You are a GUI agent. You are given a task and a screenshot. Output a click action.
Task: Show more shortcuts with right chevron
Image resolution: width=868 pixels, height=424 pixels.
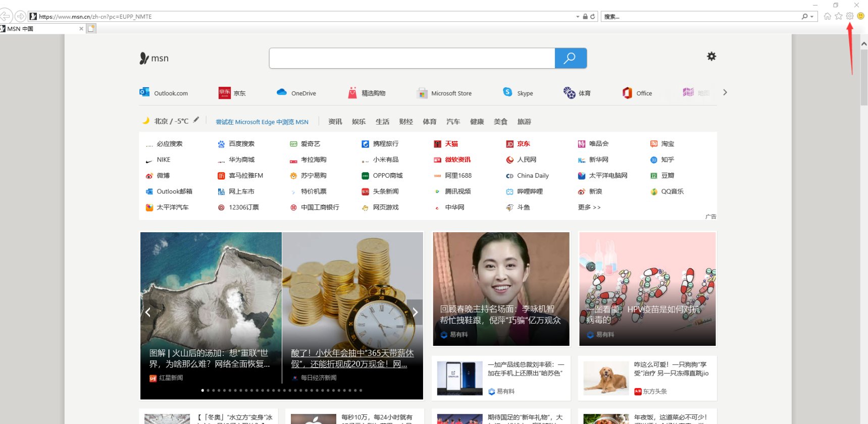tap(725, 92)
